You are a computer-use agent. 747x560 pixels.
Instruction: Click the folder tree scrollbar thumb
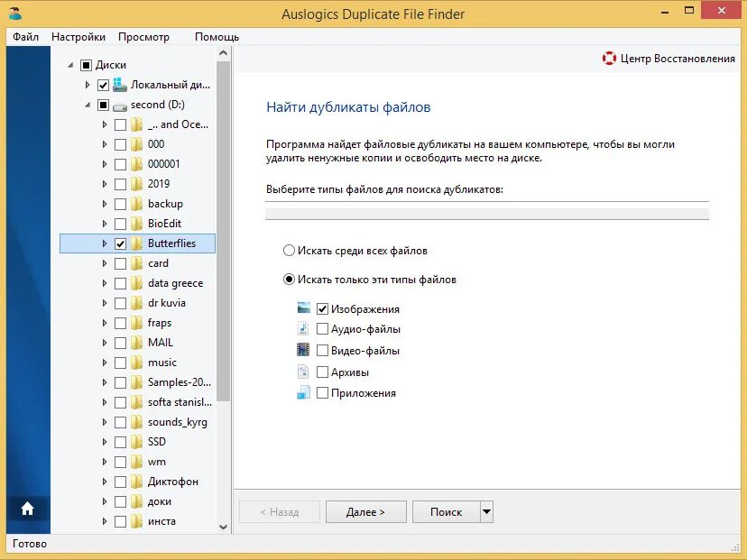(223, 231)
